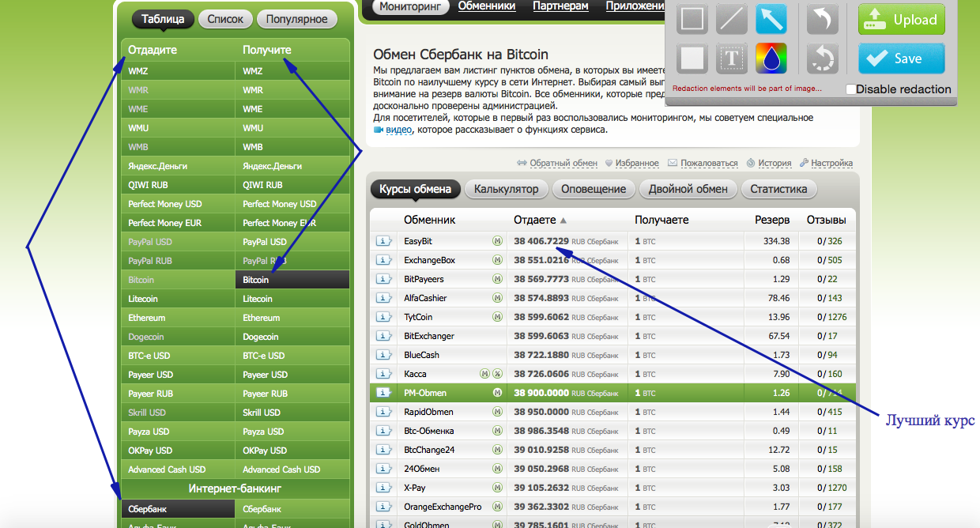Image resolution: width=980 pixels, height=528 pixels.
Task: Open info icon for AlfaCashier row
Action: 383,298
